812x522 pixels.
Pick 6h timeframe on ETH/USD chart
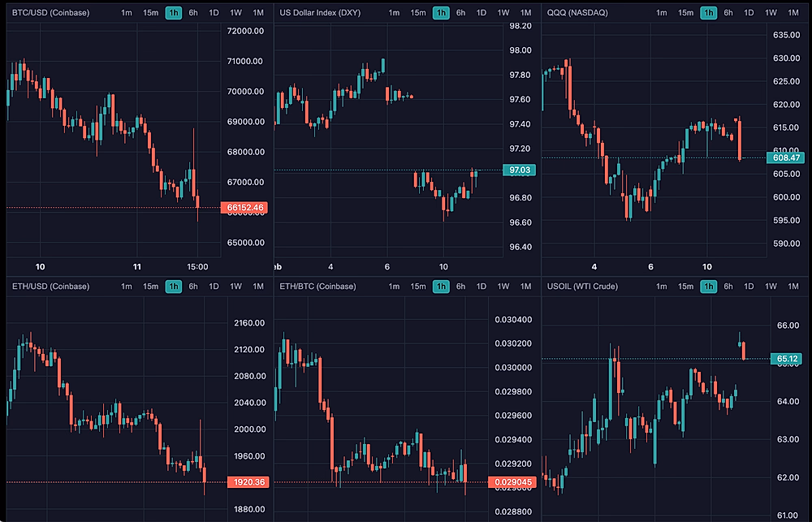point(193,286)
